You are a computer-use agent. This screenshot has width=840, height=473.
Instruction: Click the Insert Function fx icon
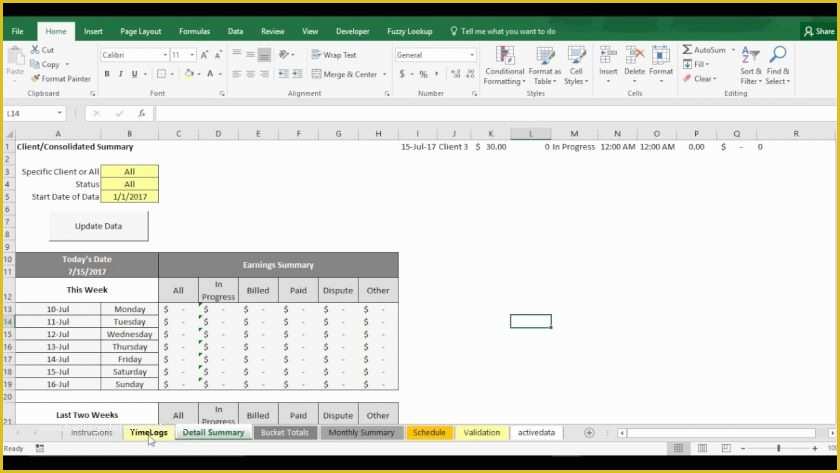141,113
